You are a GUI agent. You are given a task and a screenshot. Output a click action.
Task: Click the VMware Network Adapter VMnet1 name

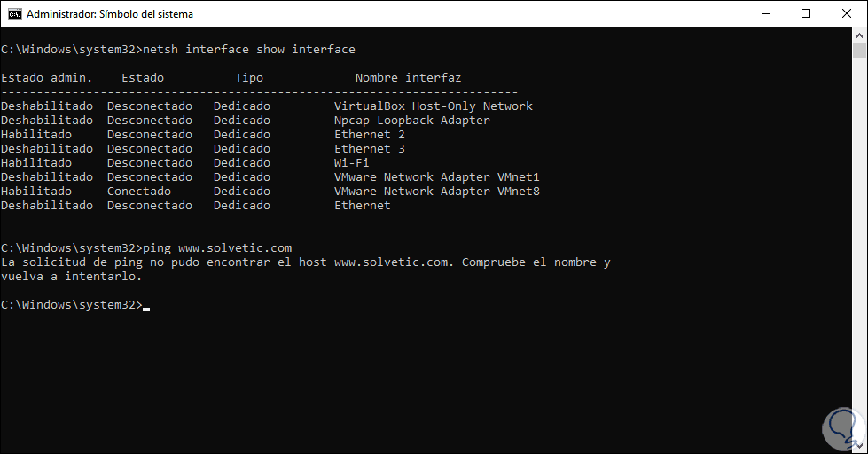436,177
